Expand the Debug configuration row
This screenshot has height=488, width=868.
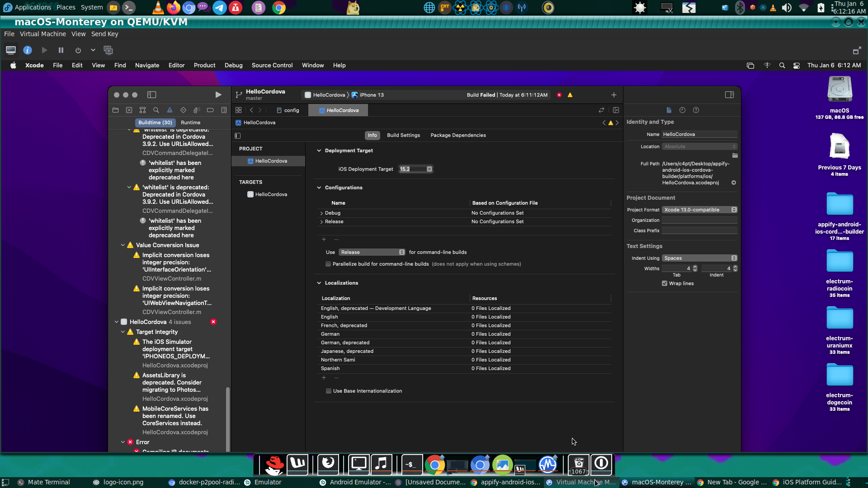click(x=321, y=213)
